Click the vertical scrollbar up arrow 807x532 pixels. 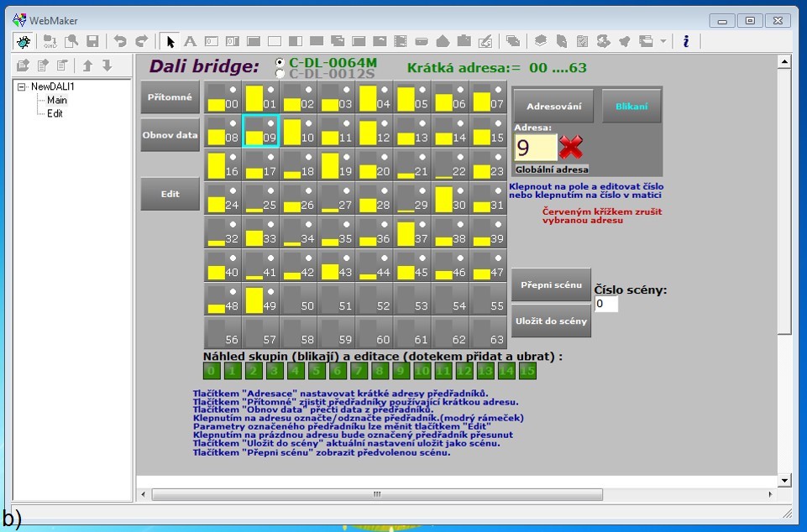click(784, 62)
